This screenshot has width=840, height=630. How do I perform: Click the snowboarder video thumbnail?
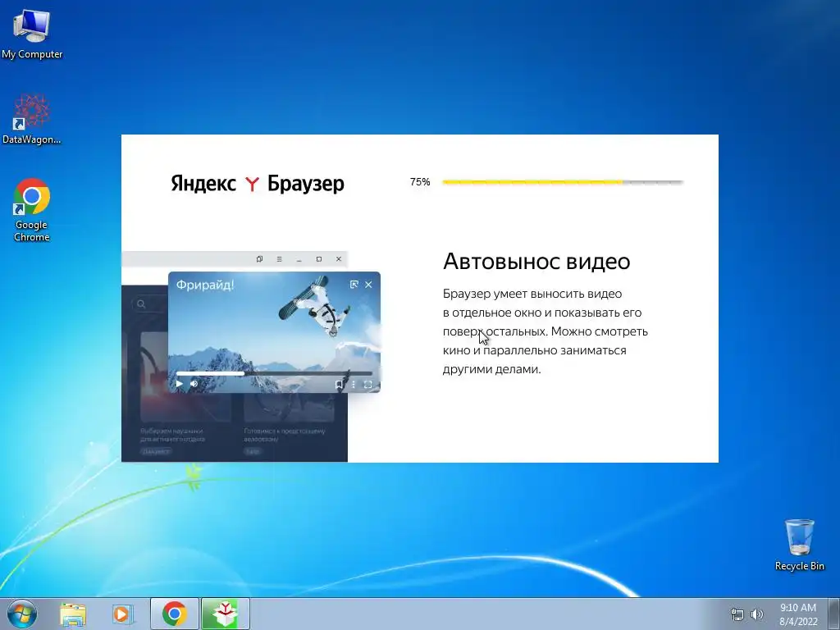(274, 332)
